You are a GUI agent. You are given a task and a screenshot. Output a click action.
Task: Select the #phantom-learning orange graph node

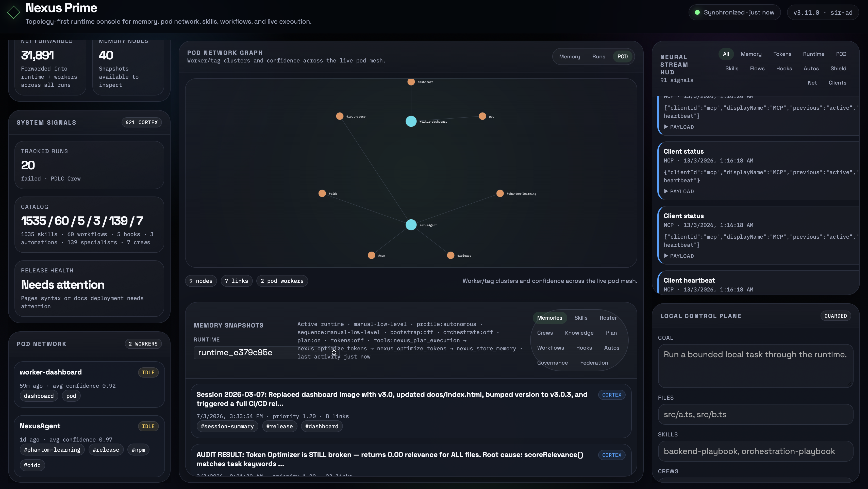pos(500,193)
